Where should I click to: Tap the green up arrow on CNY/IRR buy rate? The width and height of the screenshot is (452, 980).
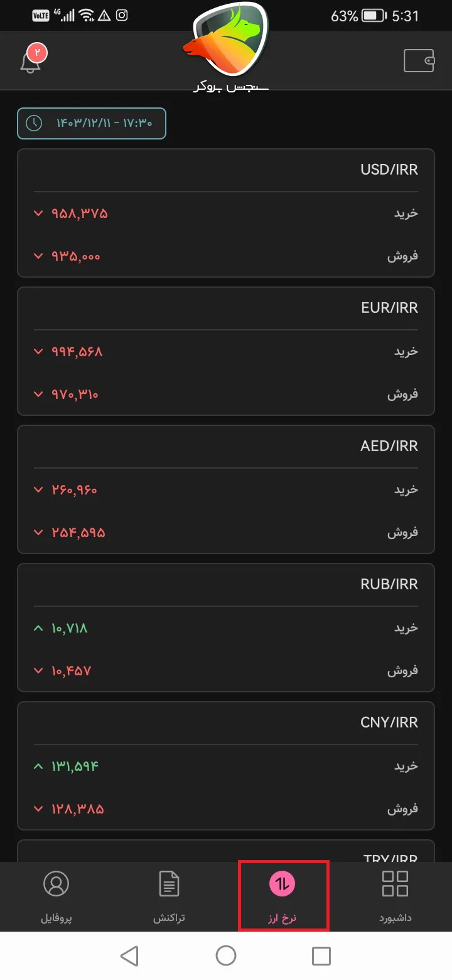pos(38,766)
